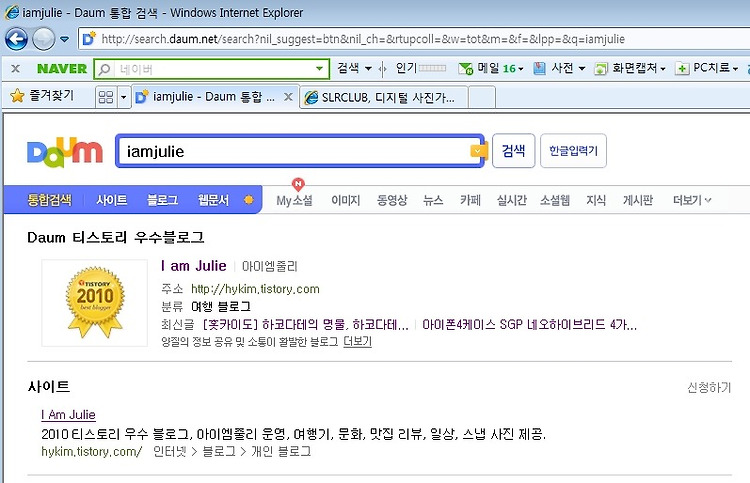Open the I Am Julie site result link
Image resolution: width=750 pixels, height=483 pixels.
[68, 415]
